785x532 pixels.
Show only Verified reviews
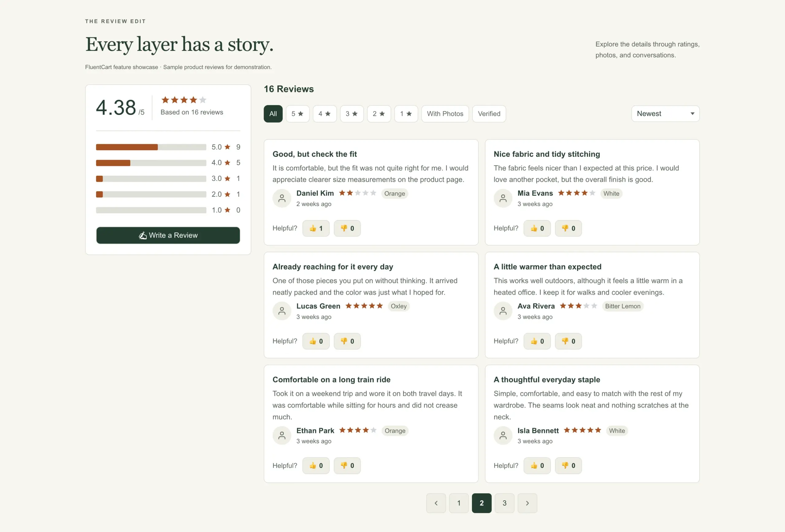click(489, 114)
